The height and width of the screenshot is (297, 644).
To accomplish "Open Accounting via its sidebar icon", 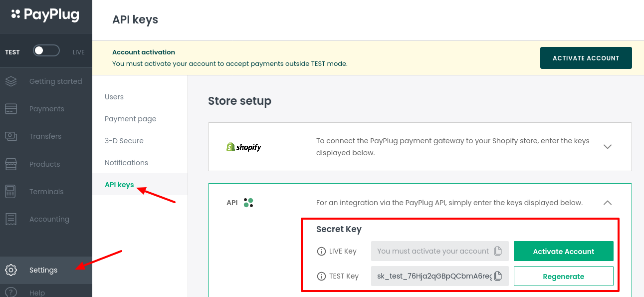I will [x=11, y=219].
